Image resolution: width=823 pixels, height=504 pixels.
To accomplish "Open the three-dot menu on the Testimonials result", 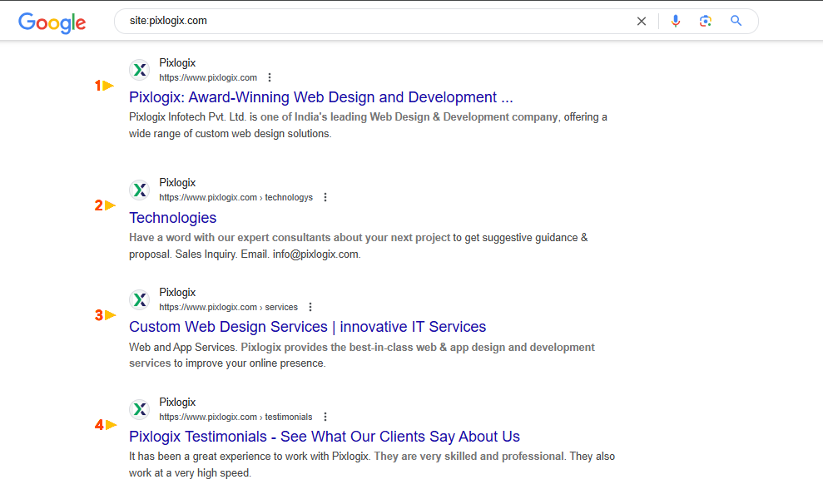I will [325, 416].
